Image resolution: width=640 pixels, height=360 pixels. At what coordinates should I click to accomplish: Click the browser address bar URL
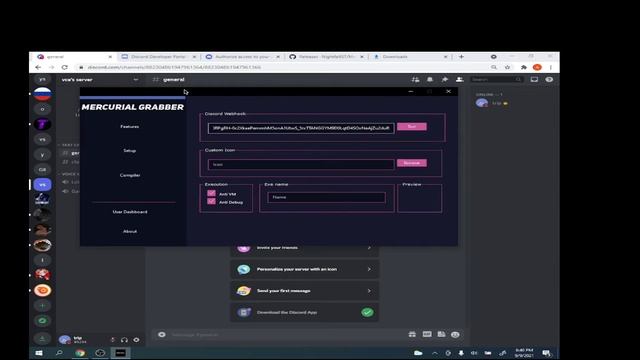(x=174, y=67)
